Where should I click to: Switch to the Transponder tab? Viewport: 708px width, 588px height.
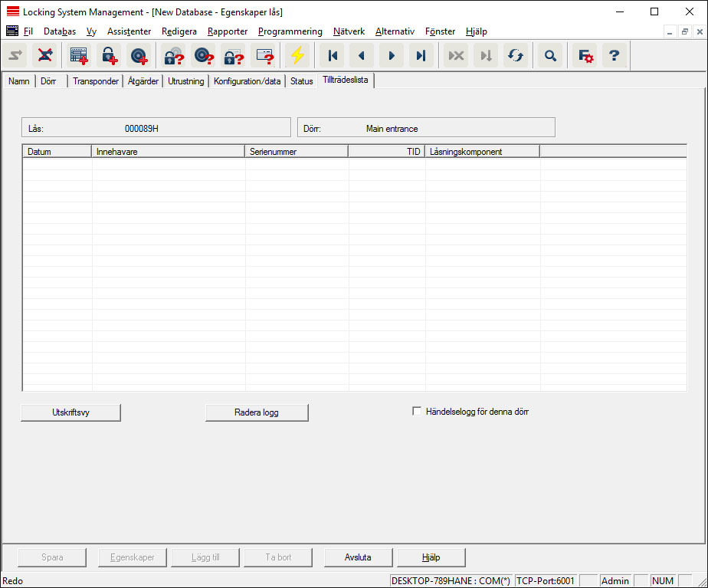(96, 81)
